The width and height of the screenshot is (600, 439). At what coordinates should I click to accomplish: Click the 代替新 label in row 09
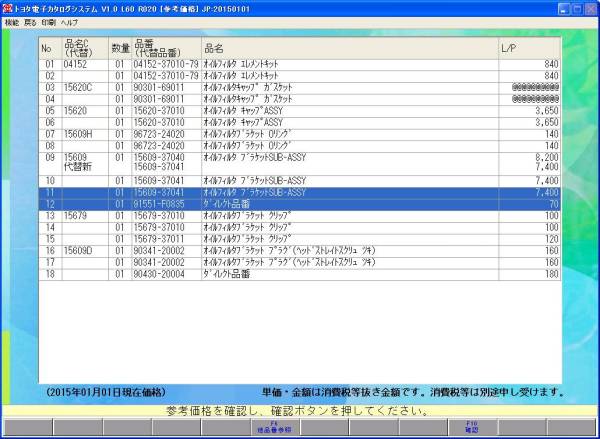pos(78,167)
